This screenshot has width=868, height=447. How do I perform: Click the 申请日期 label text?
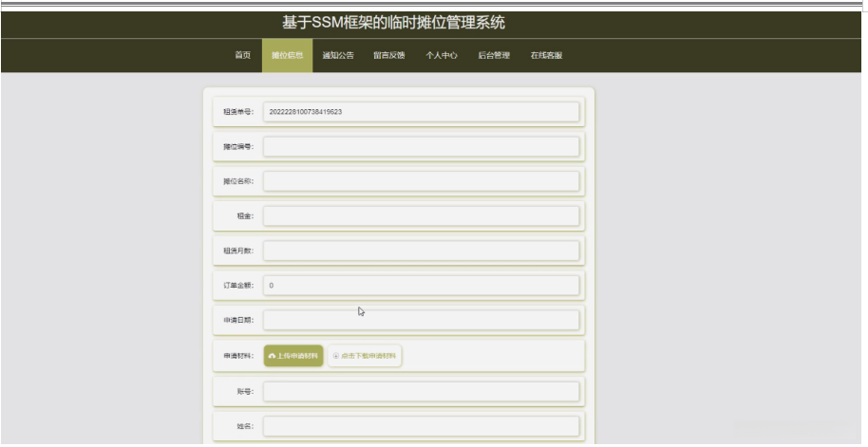238,321
